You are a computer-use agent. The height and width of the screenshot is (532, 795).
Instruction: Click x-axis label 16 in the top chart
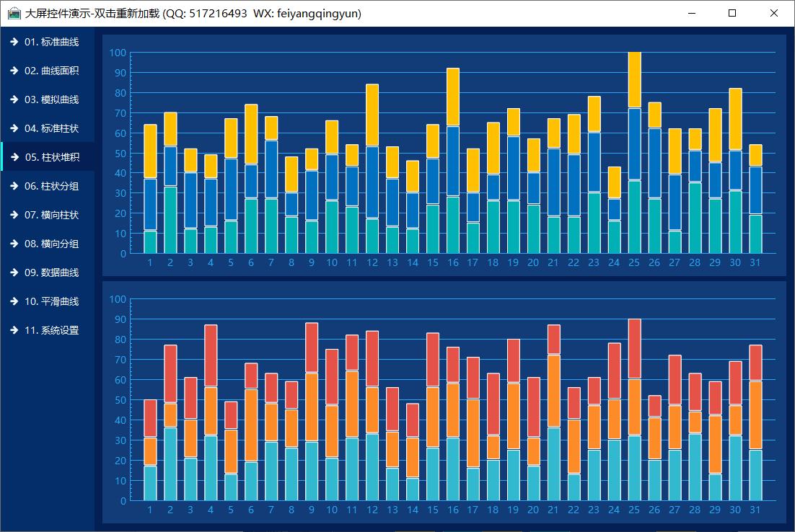click(x=452, y=263)
